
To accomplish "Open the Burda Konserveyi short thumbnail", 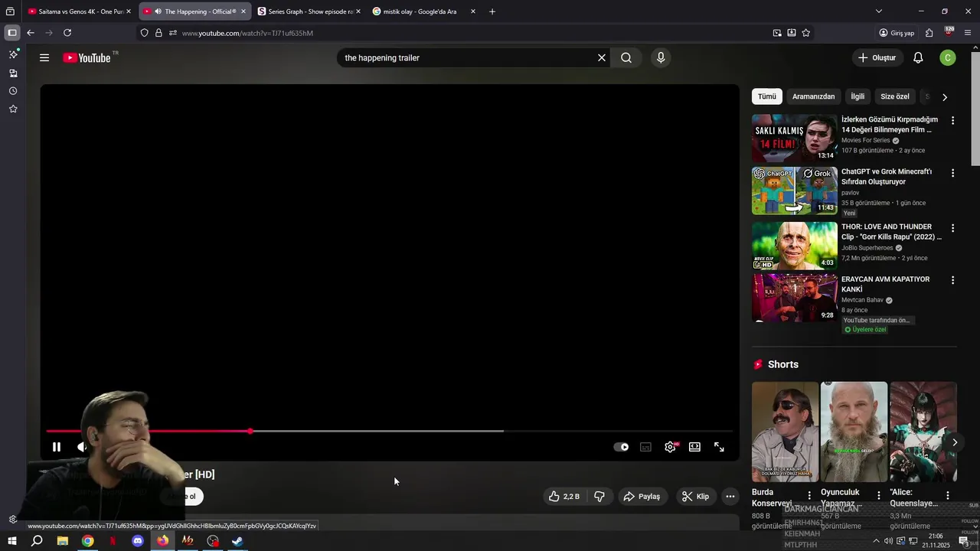I will pyautogui.click(x=785, y=432).
